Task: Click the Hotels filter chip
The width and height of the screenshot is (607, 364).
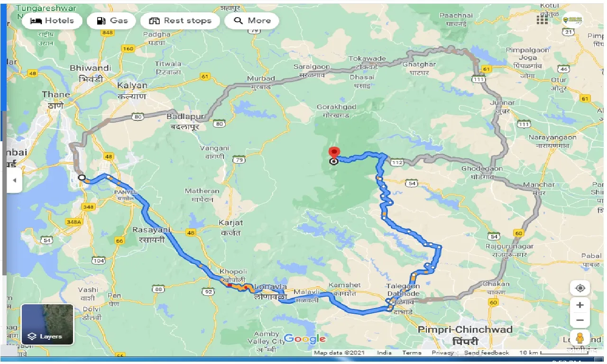Action: [52, 21]
